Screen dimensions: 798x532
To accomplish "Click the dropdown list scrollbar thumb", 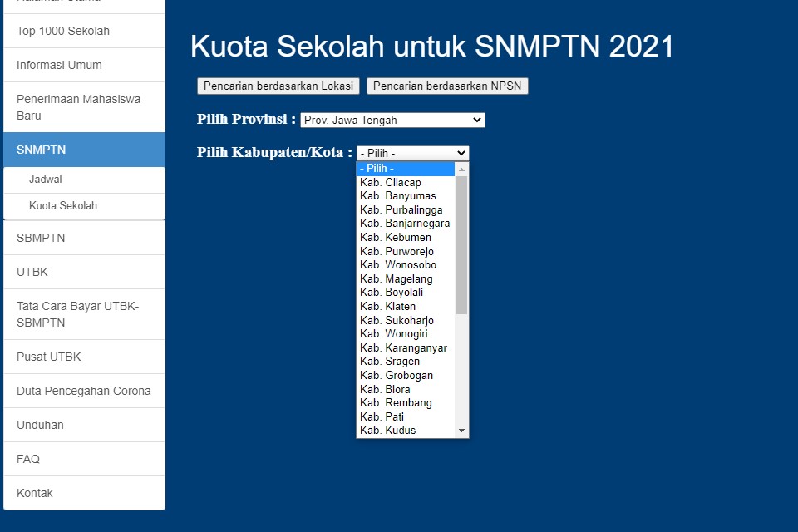I will point(461,245).
